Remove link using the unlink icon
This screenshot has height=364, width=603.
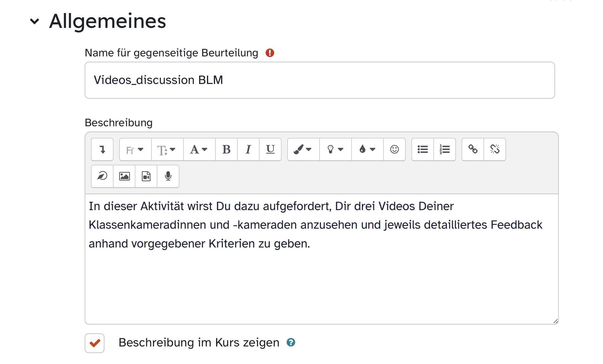[x=495, y=149]
